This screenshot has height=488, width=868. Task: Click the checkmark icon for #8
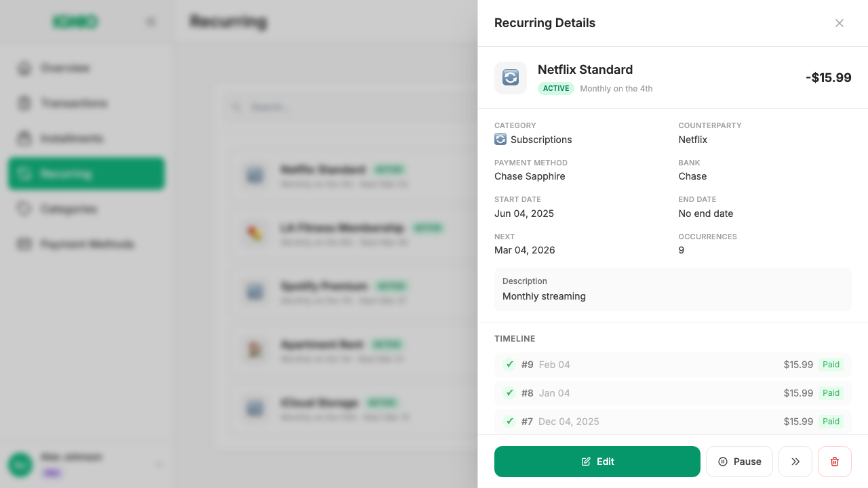point(509,393)
